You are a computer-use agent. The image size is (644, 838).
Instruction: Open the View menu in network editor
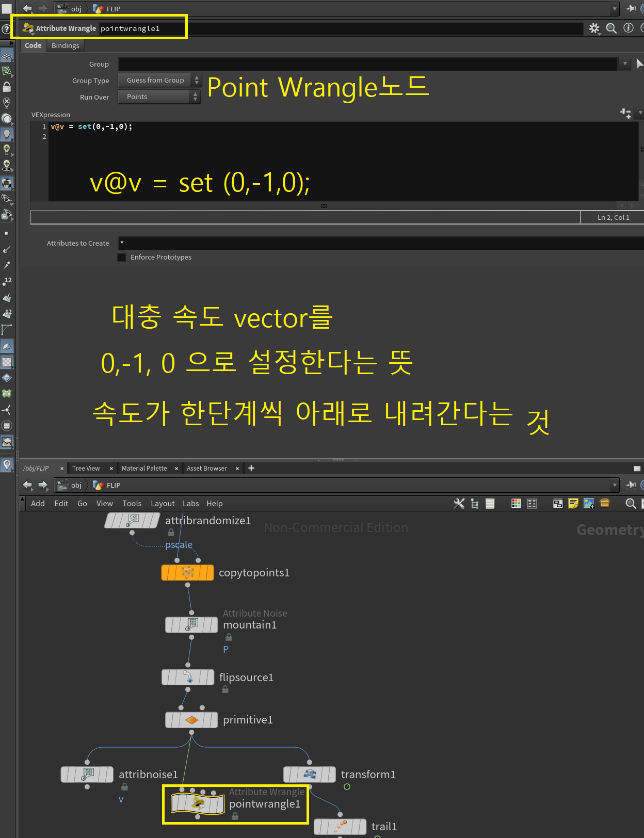coord(105,504)
